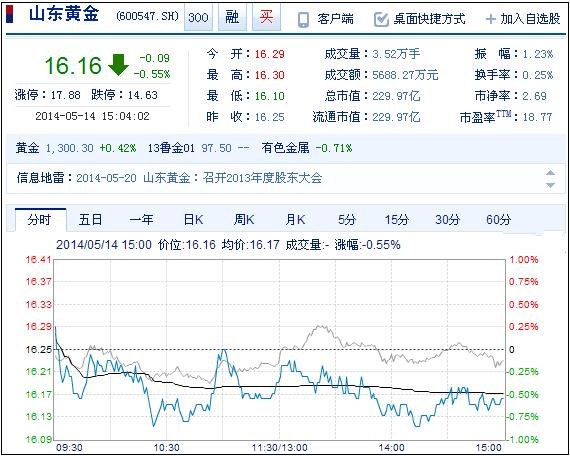Click the -1.00% bottom percent axis label

point(523,440)
